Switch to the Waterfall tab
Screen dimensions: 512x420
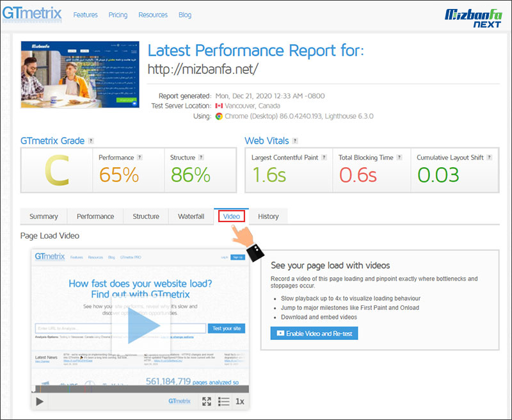pos(191,216)
